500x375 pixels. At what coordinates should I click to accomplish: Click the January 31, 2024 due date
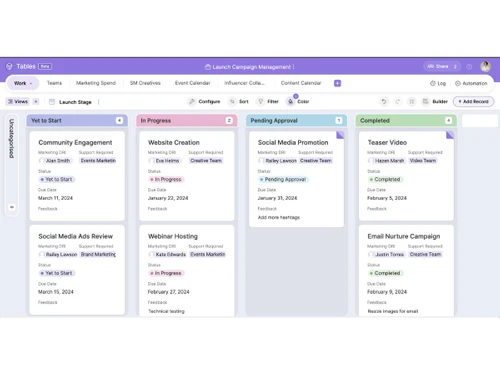(x=277, y=198)
